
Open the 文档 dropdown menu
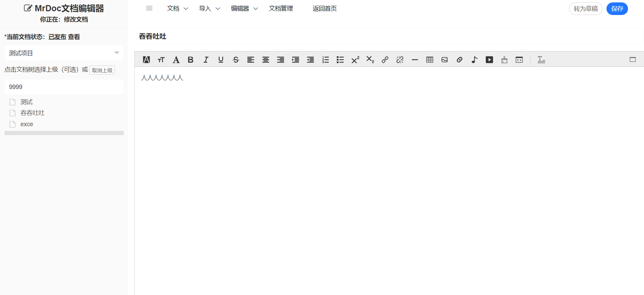pos(177,9)
